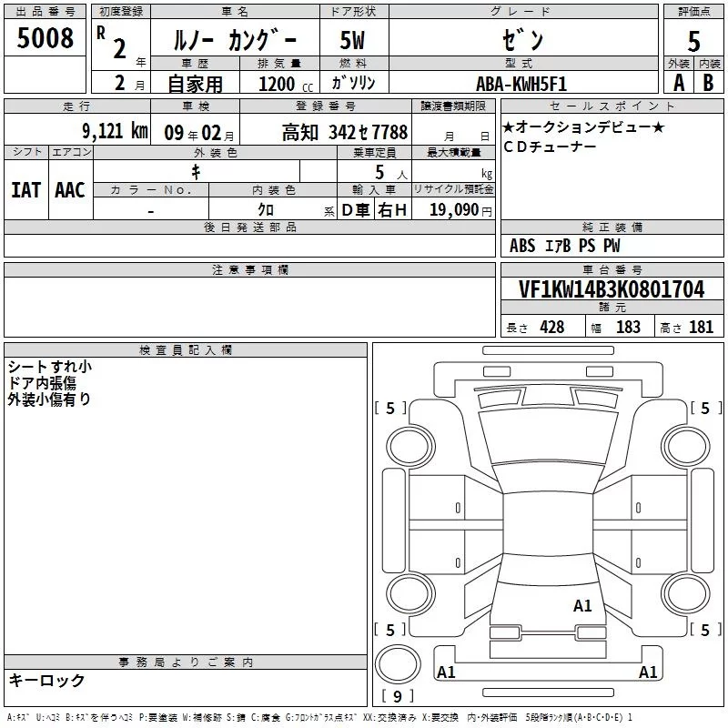Click the overall evaluation score 5
Screen dimensions: 728x728
point(693,42)
